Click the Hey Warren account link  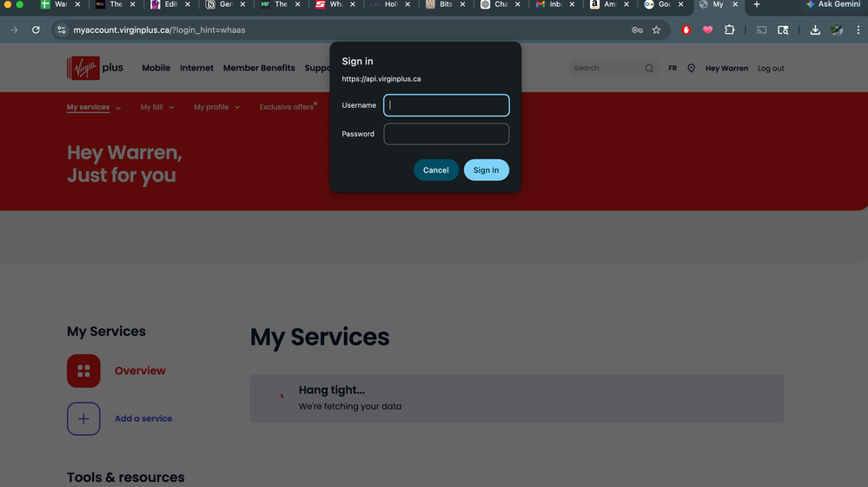point(727,68)
